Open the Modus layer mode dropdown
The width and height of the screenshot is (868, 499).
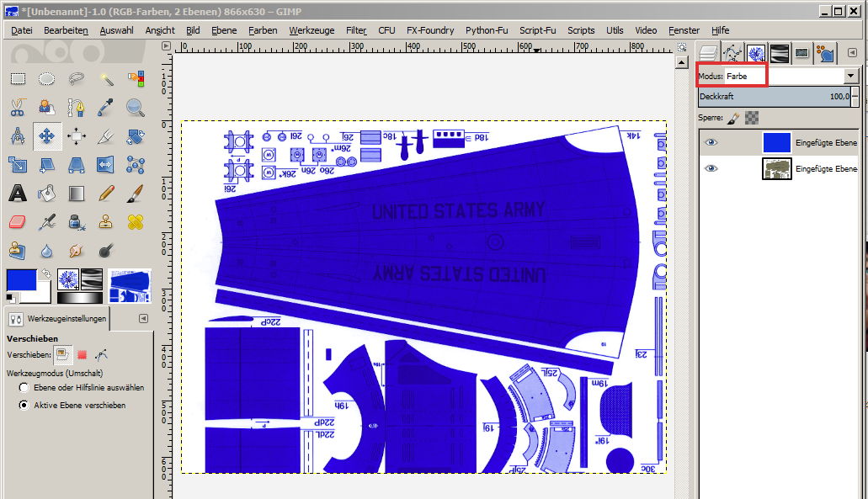click(849, 76)
